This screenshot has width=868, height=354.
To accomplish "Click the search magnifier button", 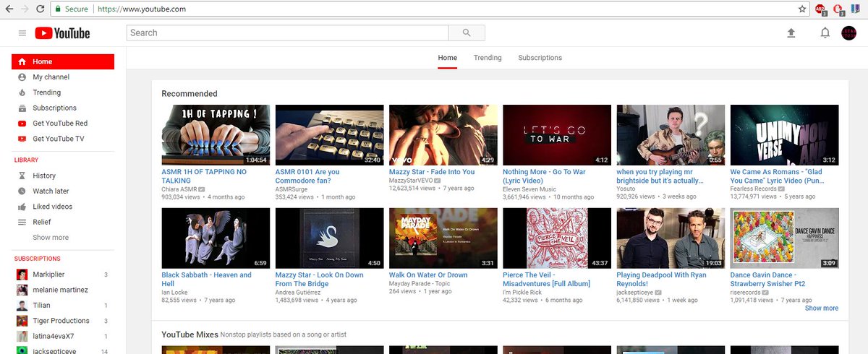I will coord(467,33).
